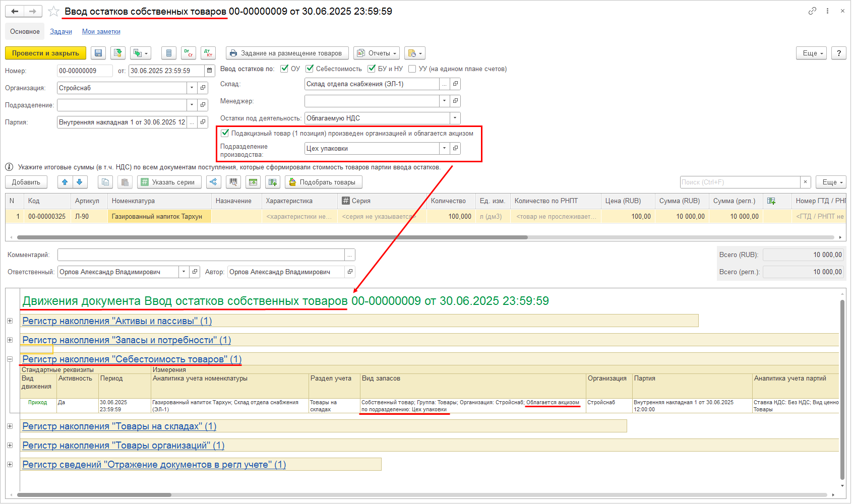Screen dimensions: 852x504
Task: Click the blue split-arrows icon after Указать серии
Action: (x=214, y=182)
